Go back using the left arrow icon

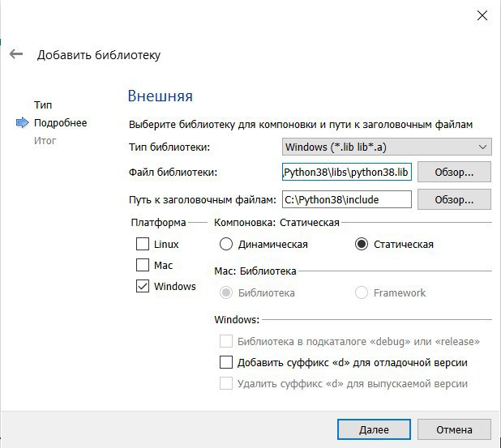tap(16, 54)
